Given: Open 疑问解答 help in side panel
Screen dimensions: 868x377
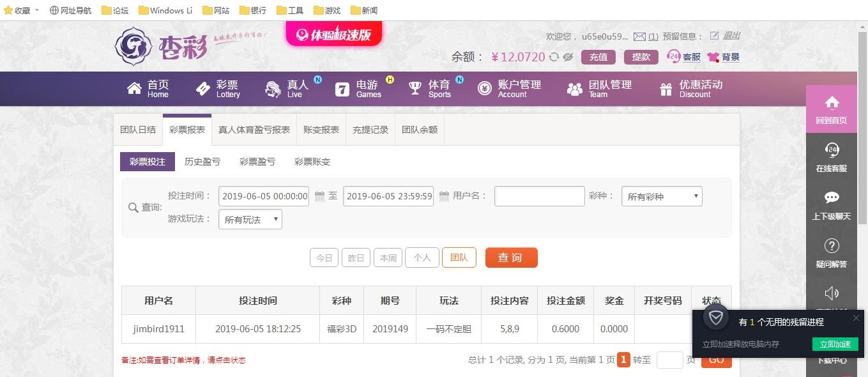Looking at the screenshot, I should click(x=832, y=253).
